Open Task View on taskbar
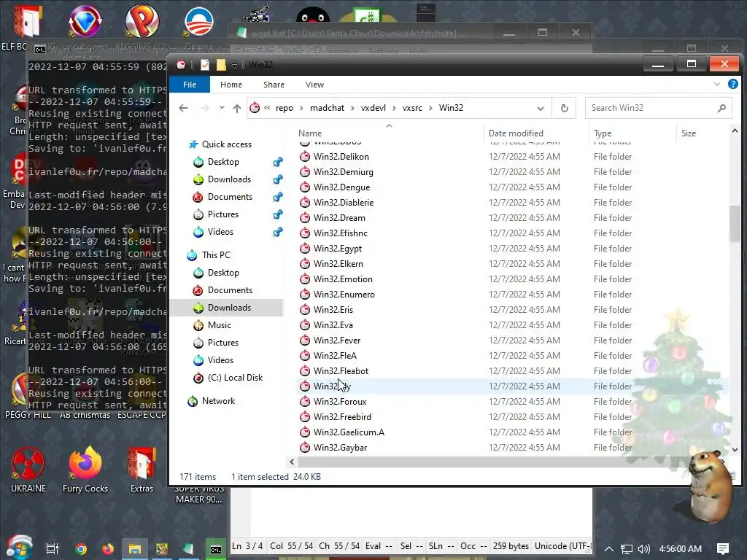This screenshot has width=747, height=560. (x=53, y=548)
